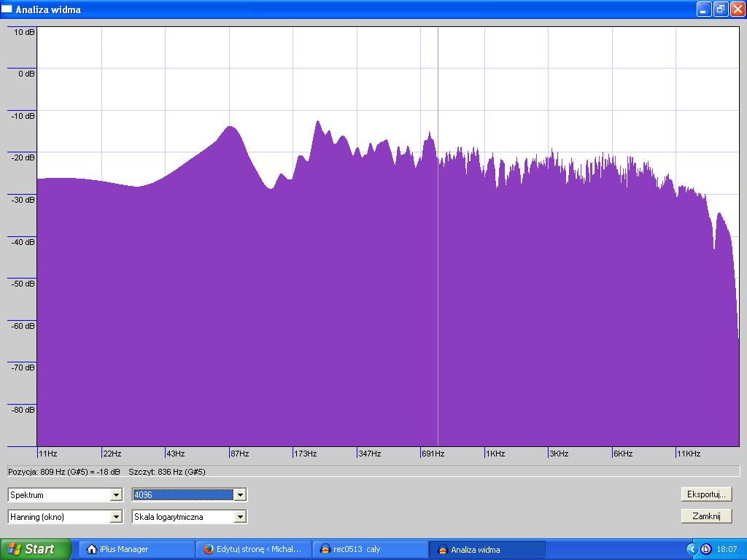Open the Firefox Edytuj stronę taskbar item
The width and height of the screenshot is (747, 560).
click(253, 549)
